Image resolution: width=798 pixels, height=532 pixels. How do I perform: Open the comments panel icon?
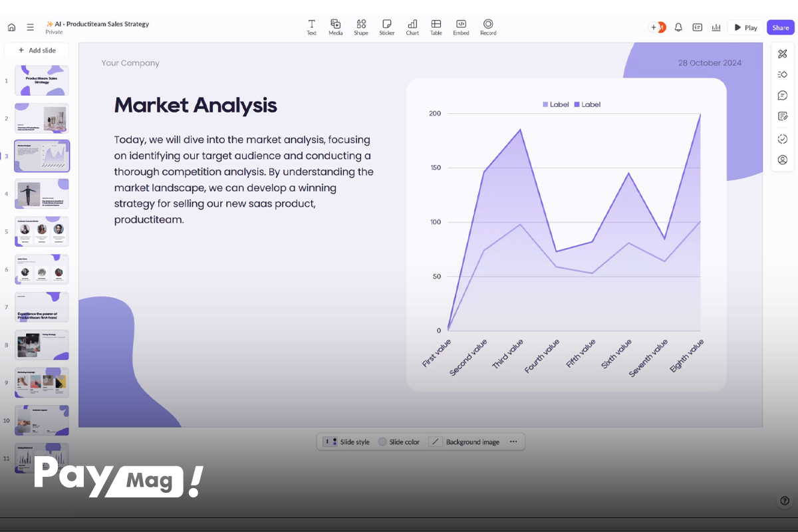[x=783, y=95]
